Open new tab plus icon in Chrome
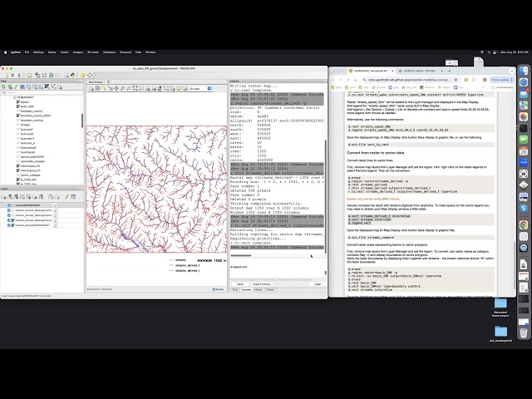This screenshot has height=399, width=532. click(x=449, y=71)
